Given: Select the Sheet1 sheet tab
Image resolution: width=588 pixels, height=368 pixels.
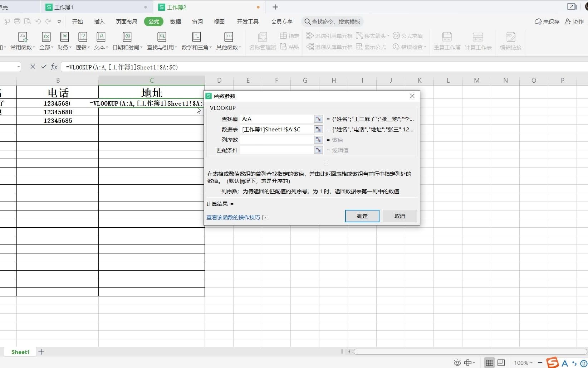Looking at the screenshot, I should click(x=20, y=352).
